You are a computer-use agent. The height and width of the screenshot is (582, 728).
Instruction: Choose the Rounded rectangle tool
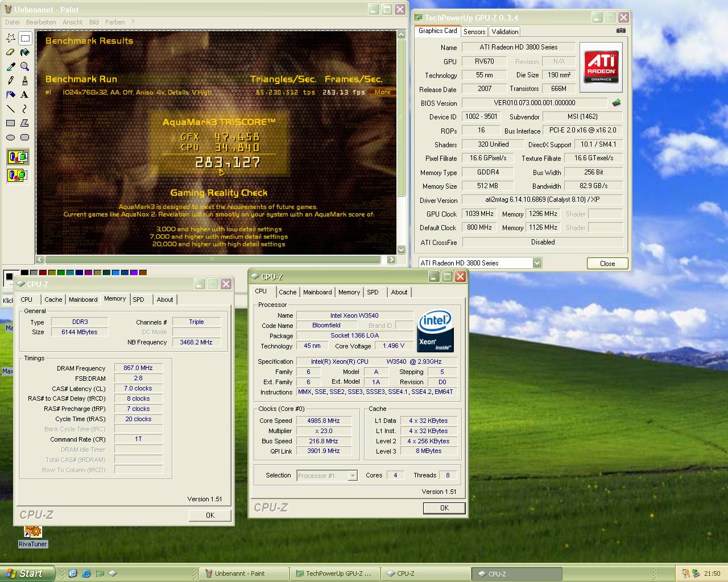pyautogui.click(x=25, y=137)
